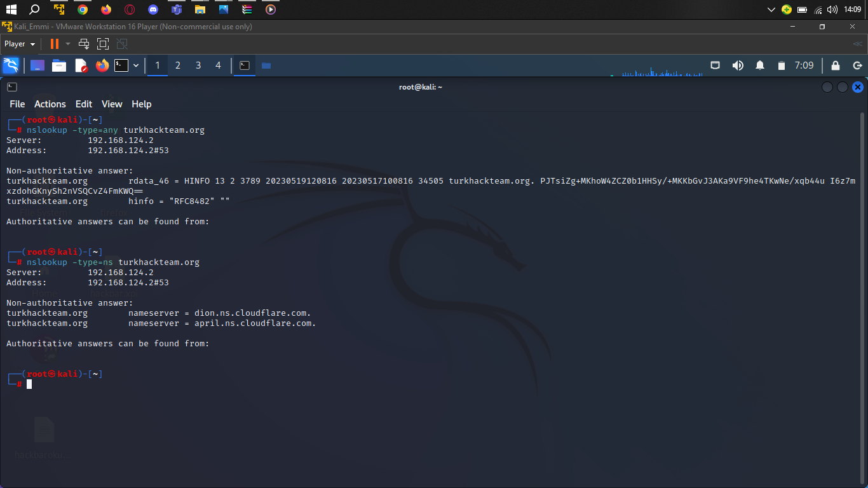Viewport: 868px width, 488px height.
Task: Lock the Kali screen with padlock icon
Action: pyautogui.click(x=836, y=65)
